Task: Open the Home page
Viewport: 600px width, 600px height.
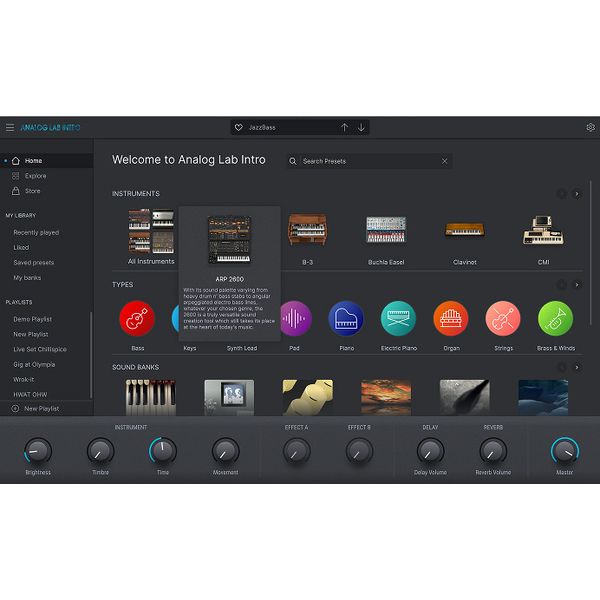Action: point(47,161)
